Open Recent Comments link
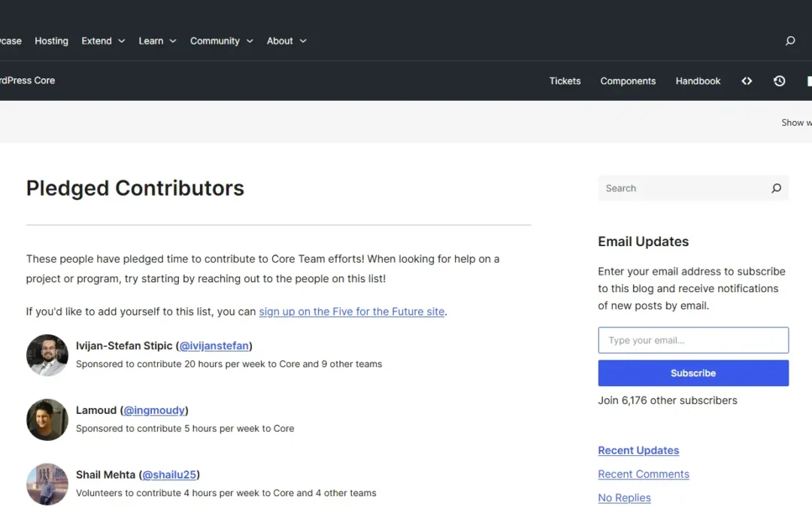The image size is (812, 508). pos(644,474)
